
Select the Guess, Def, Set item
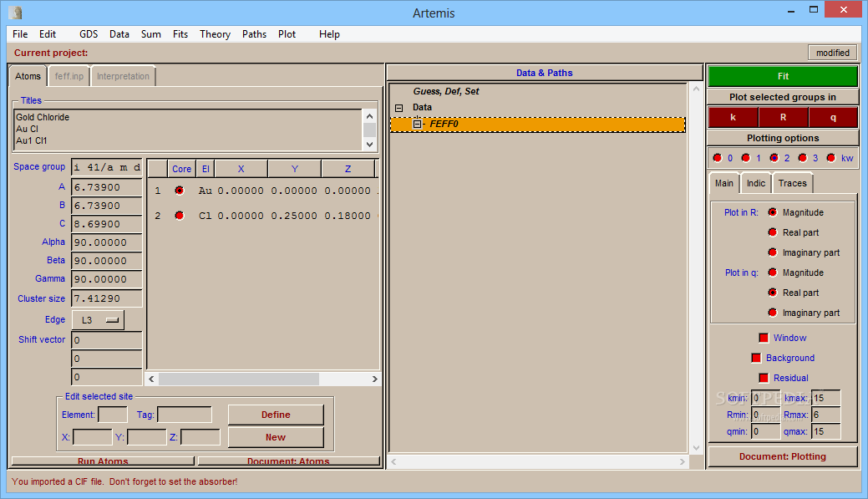(445, 91)
